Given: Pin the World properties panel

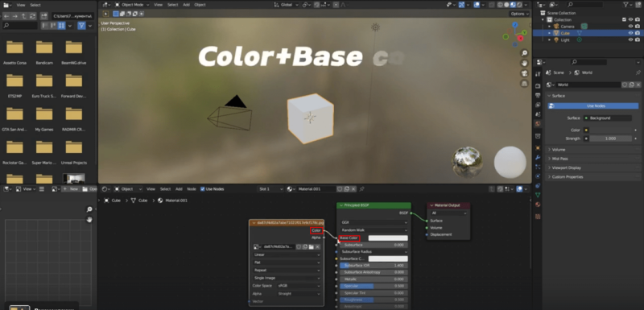Looking at the screenshot, I should tap(638, 72).
